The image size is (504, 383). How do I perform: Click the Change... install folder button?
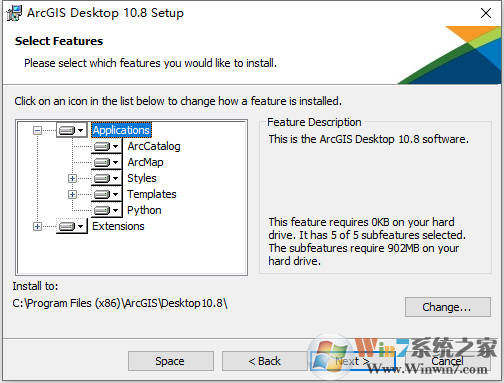click(448, 307)
